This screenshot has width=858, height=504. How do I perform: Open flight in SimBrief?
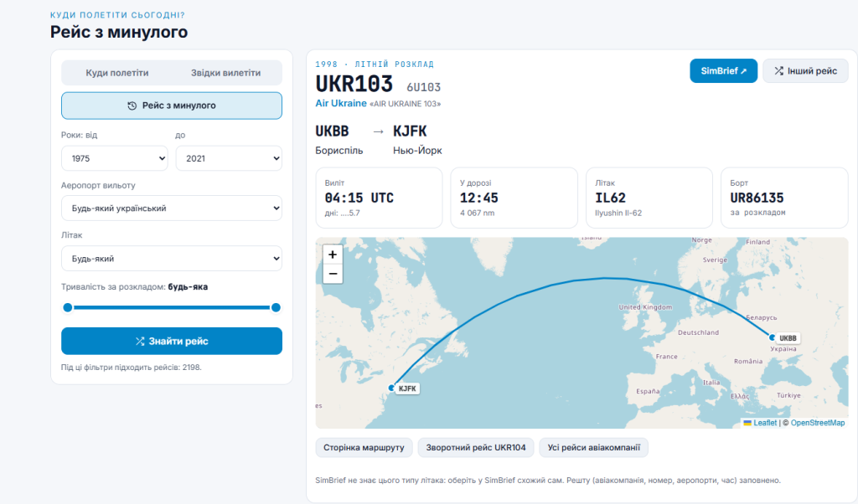click(x=723, y=71)
